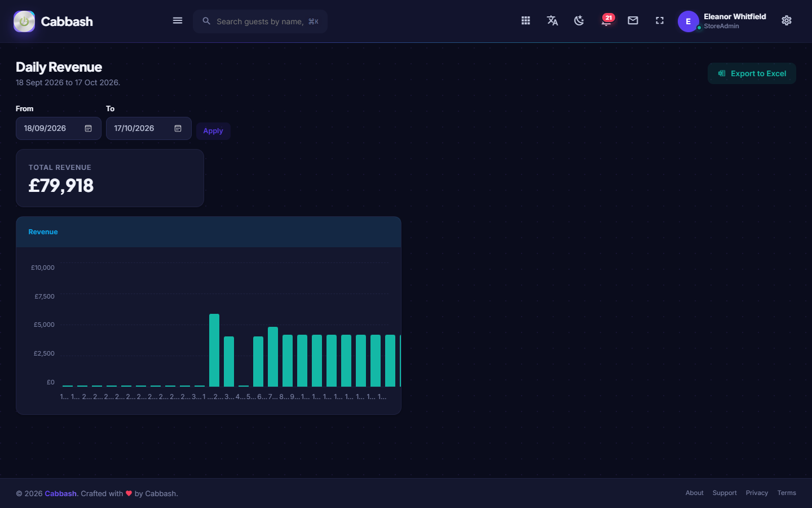Click the £2,500 axis label
The width and height of the screenshot is (812, 508).
click(x=44, y=353)
